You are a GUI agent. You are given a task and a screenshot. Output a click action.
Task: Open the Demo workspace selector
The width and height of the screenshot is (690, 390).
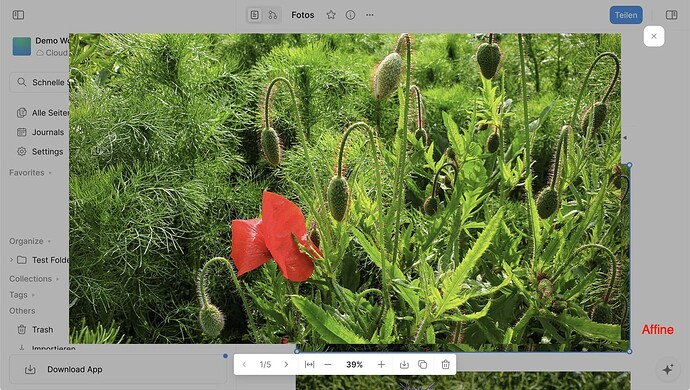point(40,46)
